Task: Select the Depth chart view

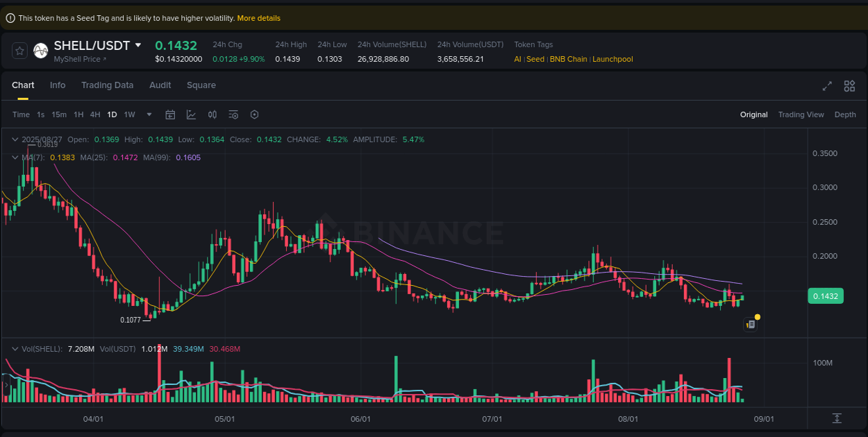Action: click(845, 114)
